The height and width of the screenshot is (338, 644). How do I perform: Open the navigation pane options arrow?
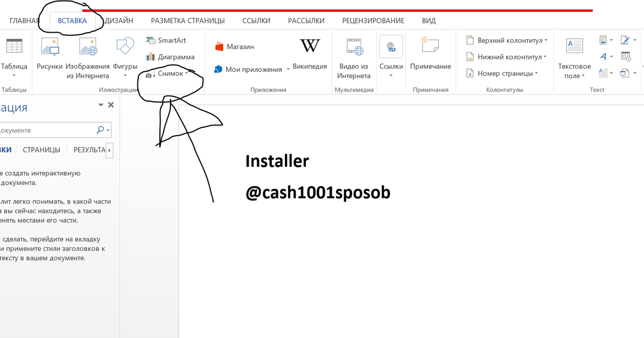[101, 105]
